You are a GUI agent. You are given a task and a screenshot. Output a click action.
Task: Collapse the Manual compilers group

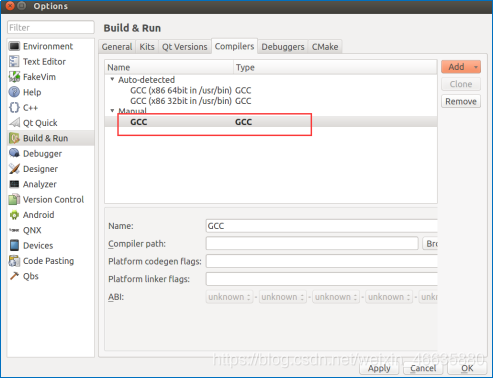pyautogui.click(x=112, y=110)
